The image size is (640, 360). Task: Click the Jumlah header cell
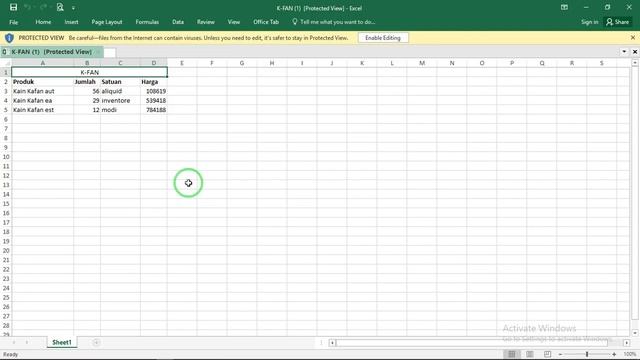(x=87, y=82)
